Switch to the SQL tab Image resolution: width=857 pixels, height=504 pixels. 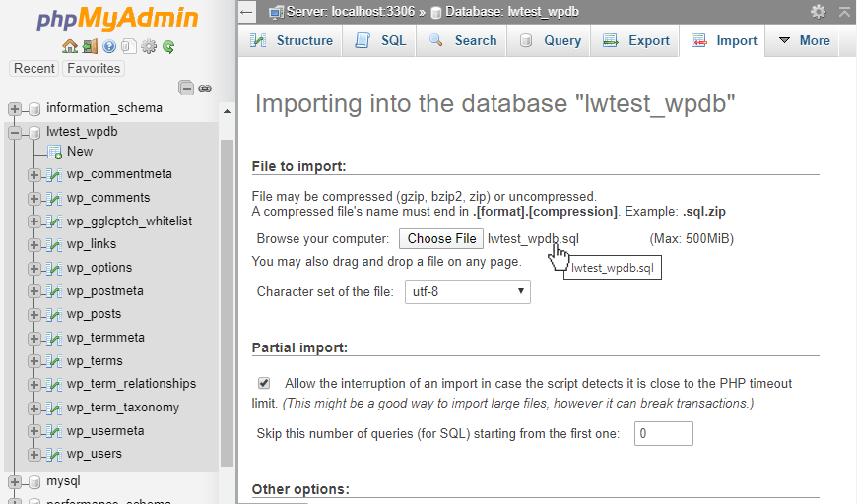(380, 41)
